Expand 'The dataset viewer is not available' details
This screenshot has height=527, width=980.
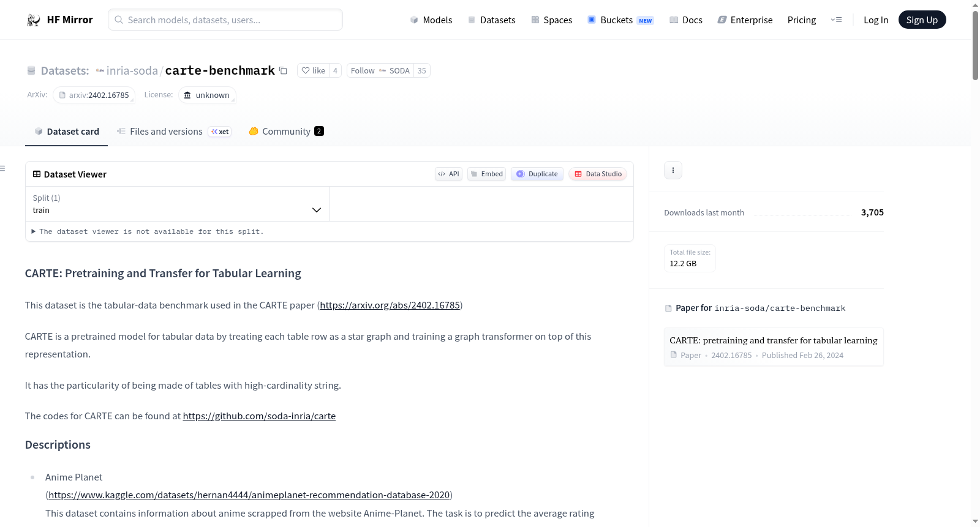pos(148,231)
